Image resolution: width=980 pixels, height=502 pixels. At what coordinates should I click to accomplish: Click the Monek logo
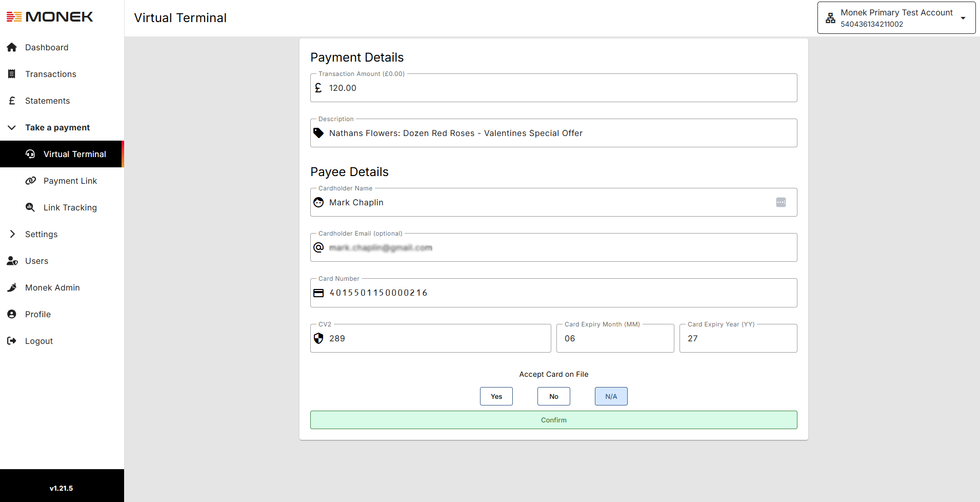click(x=50, y=17)
